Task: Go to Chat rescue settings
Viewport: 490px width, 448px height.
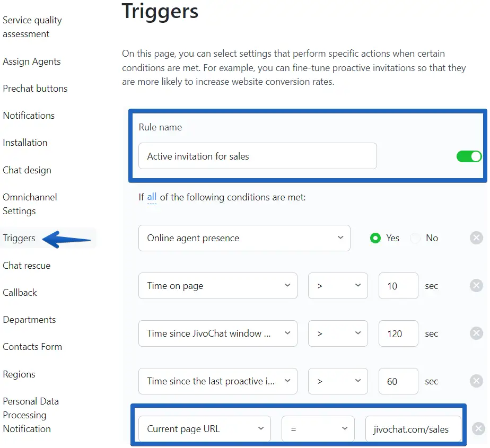Action: point(27,266)
